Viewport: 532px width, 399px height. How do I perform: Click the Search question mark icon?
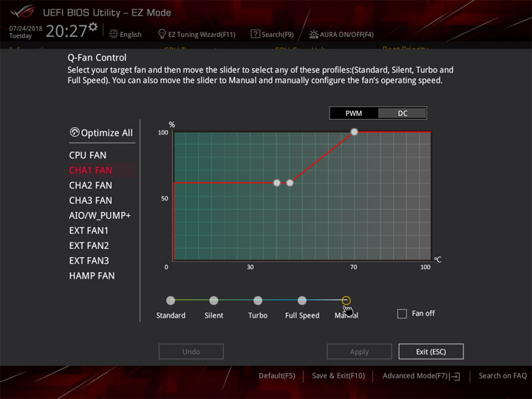255,34
